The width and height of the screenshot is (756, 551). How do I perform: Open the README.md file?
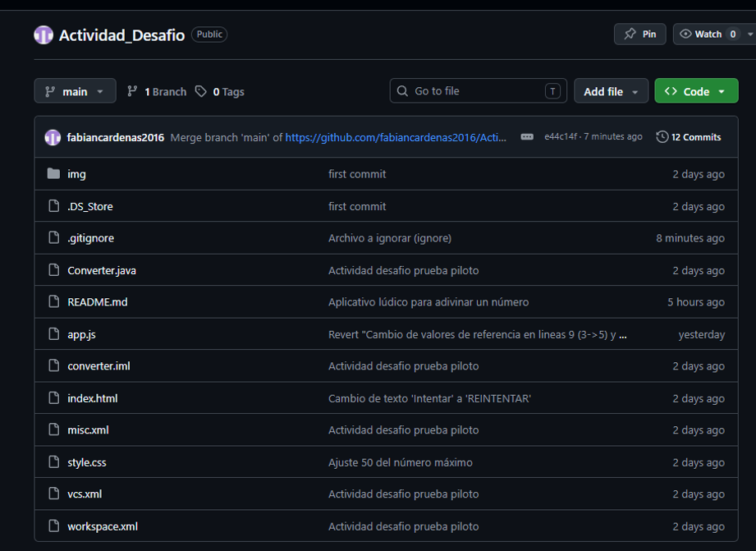coord(98,302)
